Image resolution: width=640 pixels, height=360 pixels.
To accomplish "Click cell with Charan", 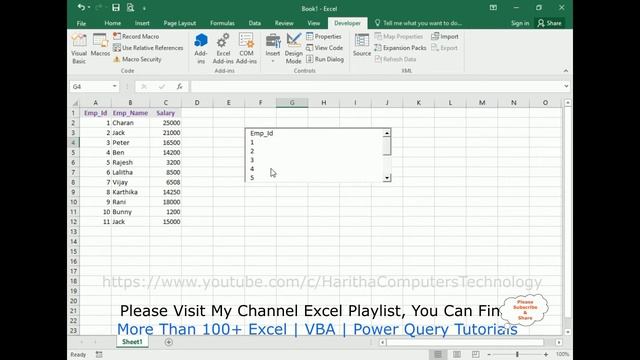I will [130, 123].
